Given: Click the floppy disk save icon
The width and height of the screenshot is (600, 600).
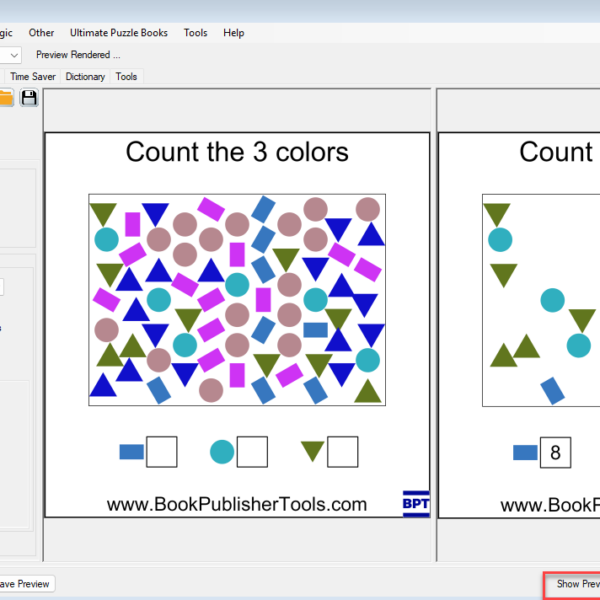Looking at the screenshot, I should tap(29, 97).
